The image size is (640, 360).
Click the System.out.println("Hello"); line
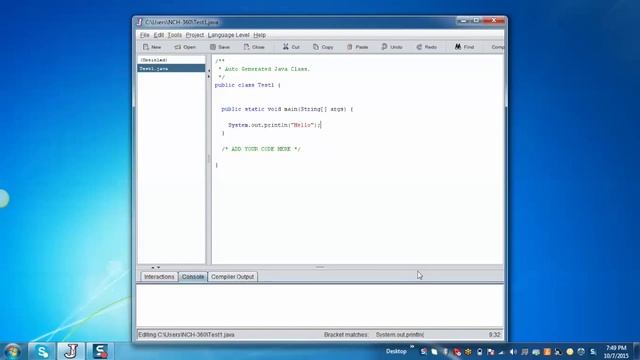pyautogui.click(x=275, y=125)
